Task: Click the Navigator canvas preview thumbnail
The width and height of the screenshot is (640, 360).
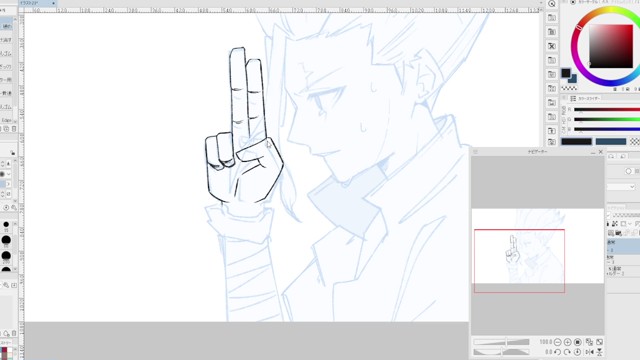Action: [x=538, y=246]
